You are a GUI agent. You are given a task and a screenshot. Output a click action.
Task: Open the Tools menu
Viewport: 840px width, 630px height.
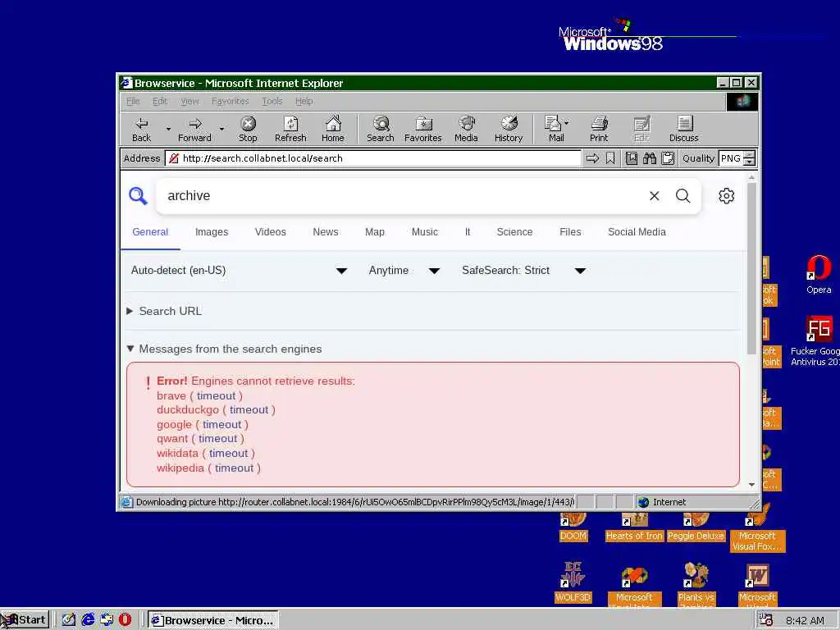[x=272, y=101]
